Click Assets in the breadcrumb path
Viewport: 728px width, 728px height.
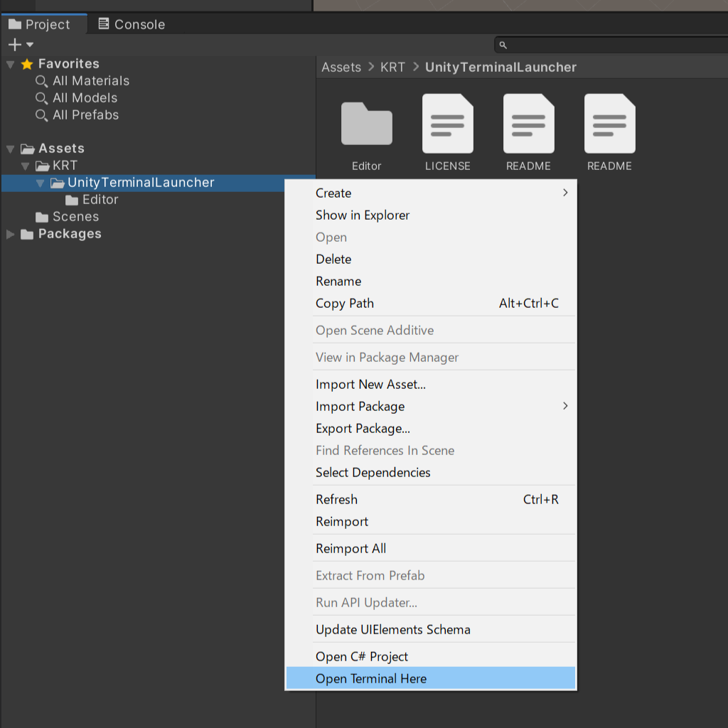[x=341, y=68]
